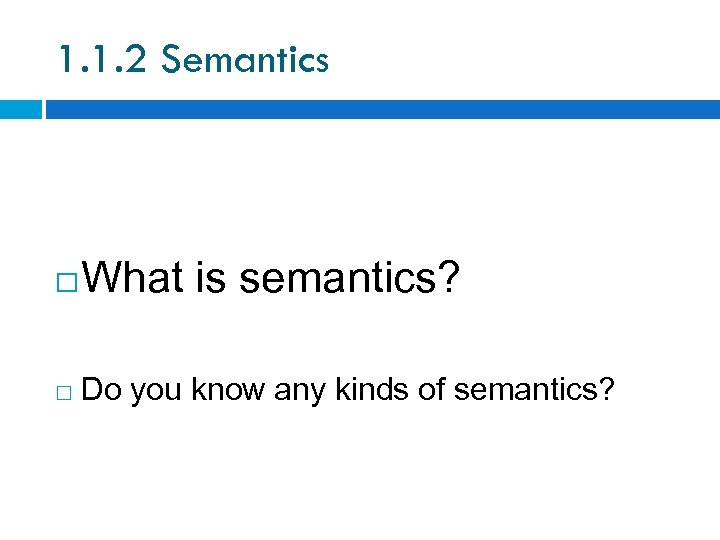720x540 pixels.
Task: Click the word "you" in the second bullet
Action: [156, 390]
